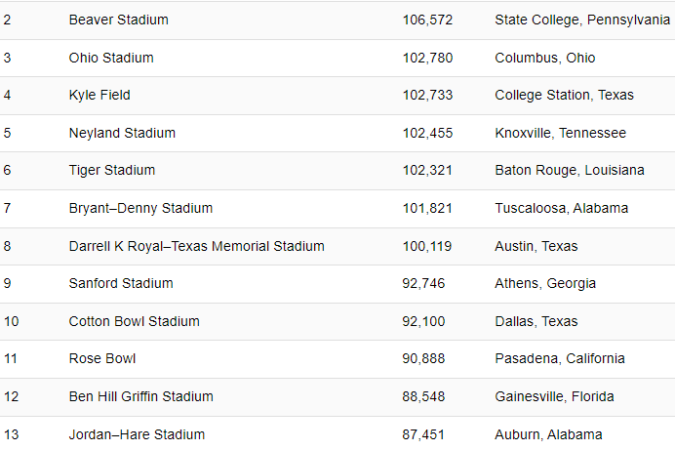675x450 pixels.
Task: Click the Rose Bowl name
Action: (x=102, y=358)
